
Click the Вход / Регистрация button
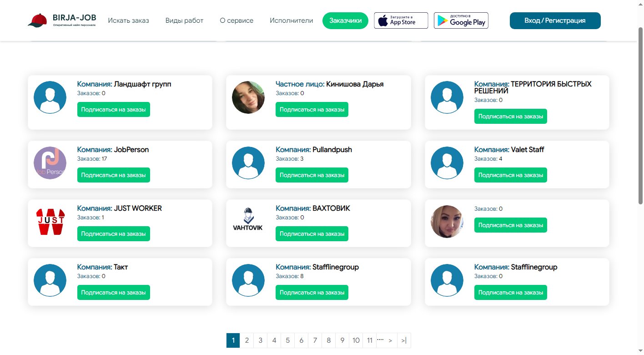tap(555, 20)
